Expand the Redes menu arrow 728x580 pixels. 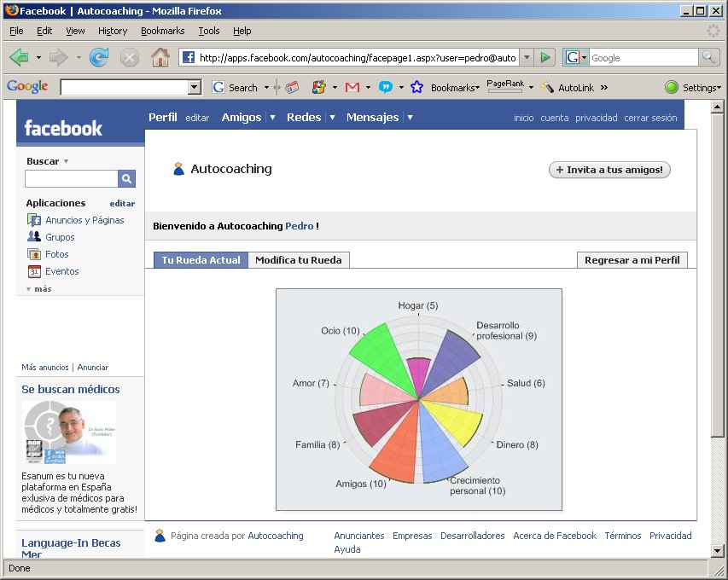[332, 118]
